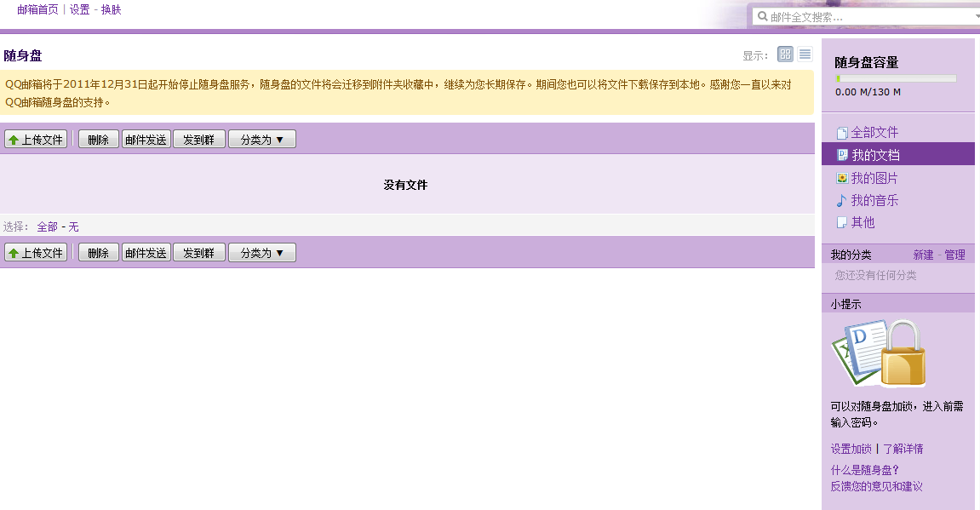
Task: Click the 其他 file icon
Action: (842, 222)
